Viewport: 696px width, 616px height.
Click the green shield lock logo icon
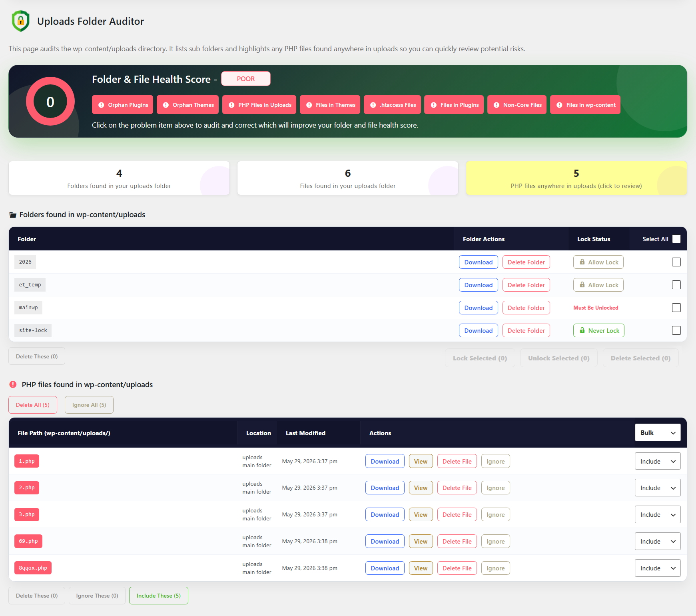tap(21, 21)
